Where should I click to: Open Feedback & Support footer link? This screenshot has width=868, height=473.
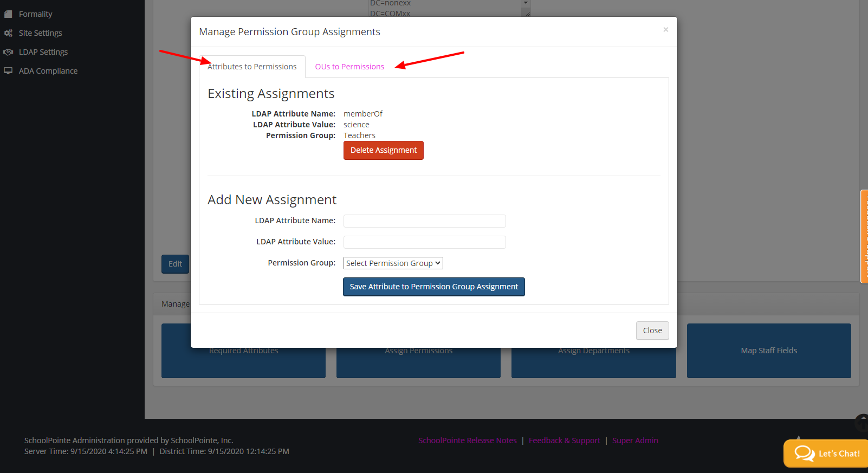pos(565,440)
